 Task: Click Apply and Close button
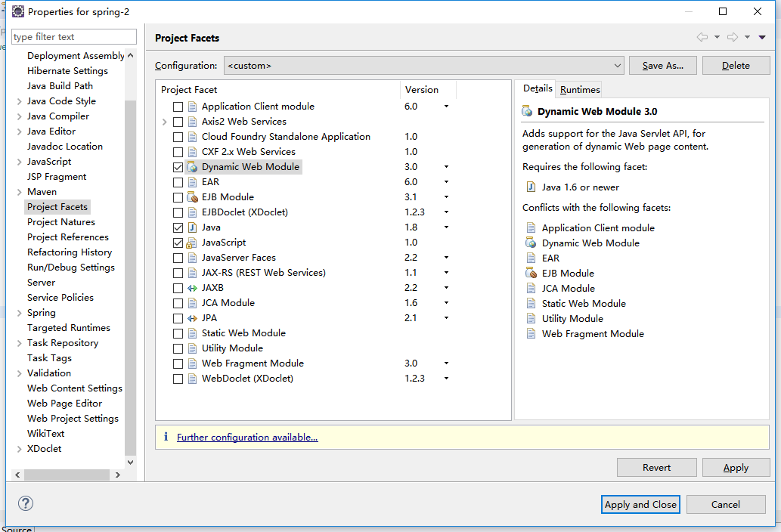[640, 504]
